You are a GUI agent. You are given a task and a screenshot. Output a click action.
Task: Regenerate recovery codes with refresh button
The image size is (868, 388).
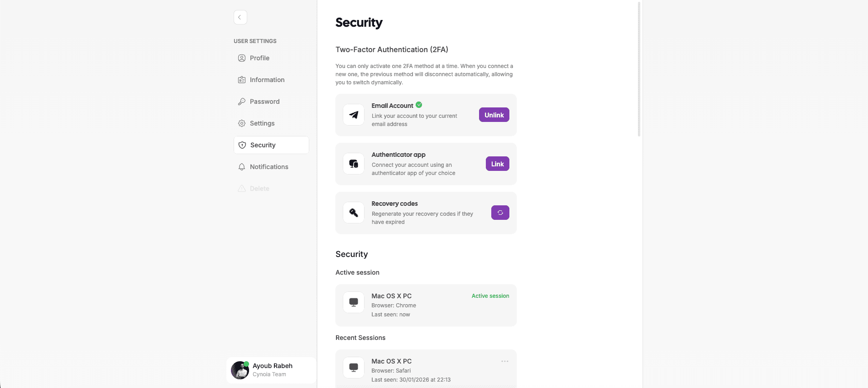500,213
